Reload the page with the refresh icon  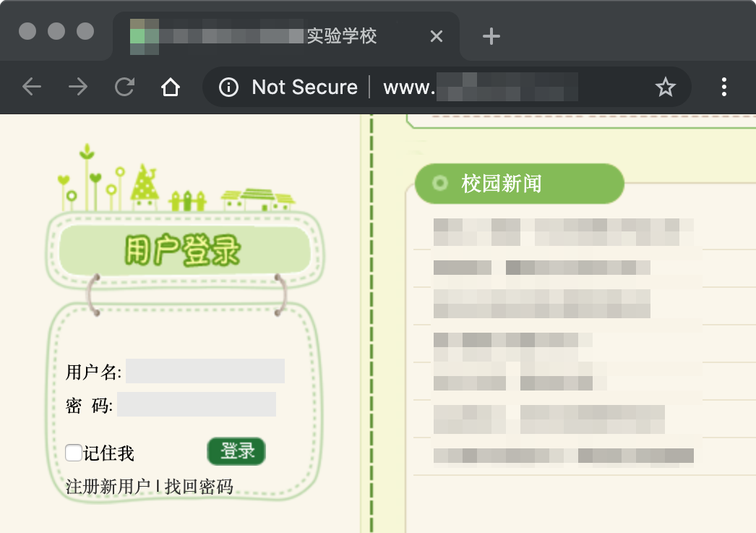pyautogui.click(x=124, y=87)
